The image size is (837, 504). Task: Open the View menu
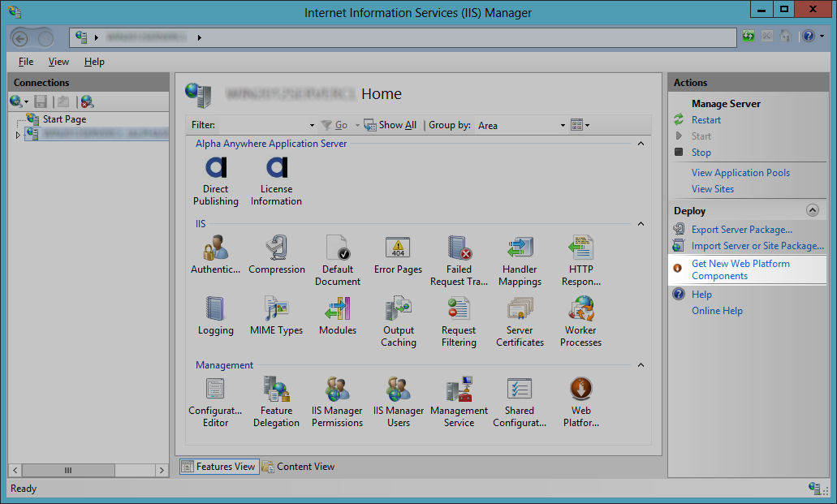coord(58,62)
